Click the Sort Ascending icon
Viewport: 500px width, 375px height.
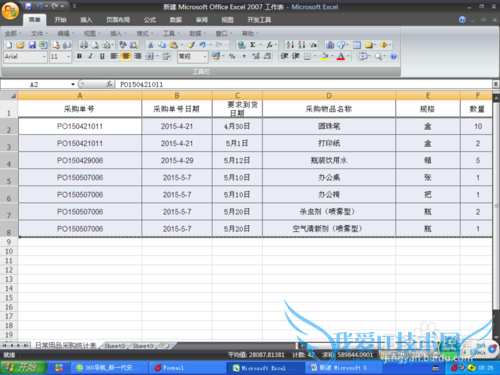tap(290, 45)
